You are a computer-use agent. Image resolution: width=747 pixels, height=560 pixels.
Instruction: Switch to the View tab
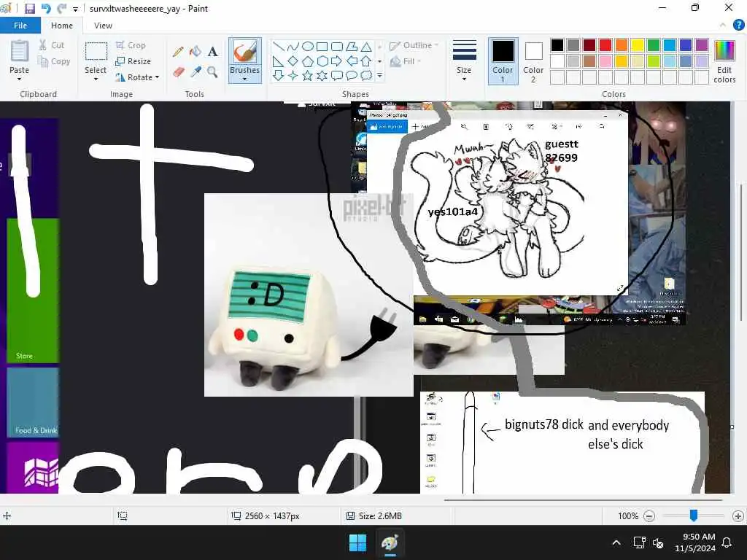point(103,26)
